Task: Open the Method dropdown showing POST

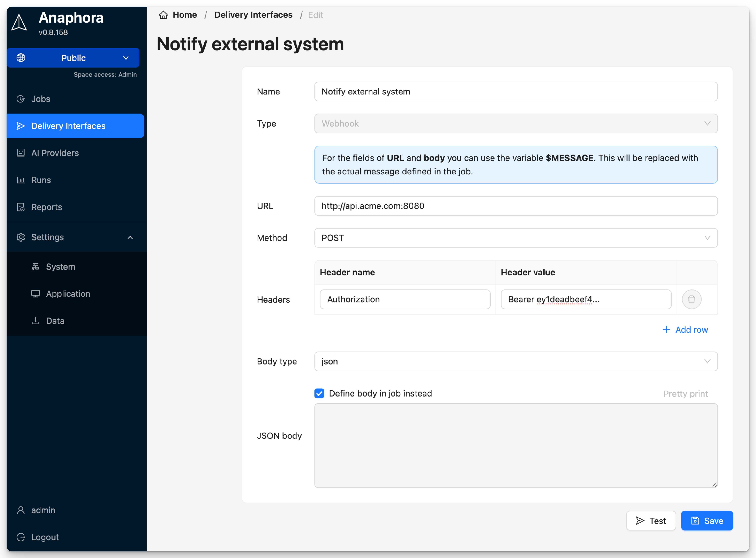Action: click(x=516, y=238)
